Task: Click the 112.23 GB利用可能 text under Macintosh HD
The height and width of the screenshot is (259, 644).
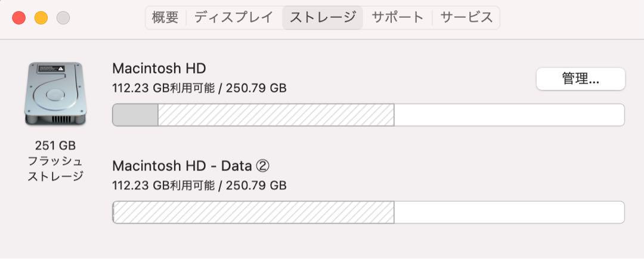Action: pyautogui.click(x=163, y=88)
